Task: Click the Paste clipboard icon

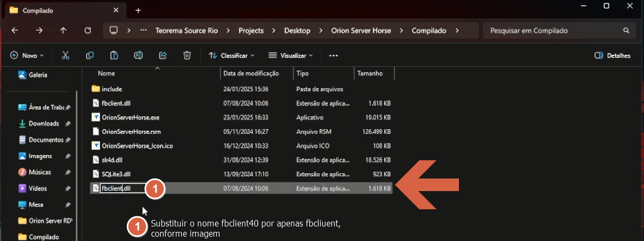Action: (114, 55)
